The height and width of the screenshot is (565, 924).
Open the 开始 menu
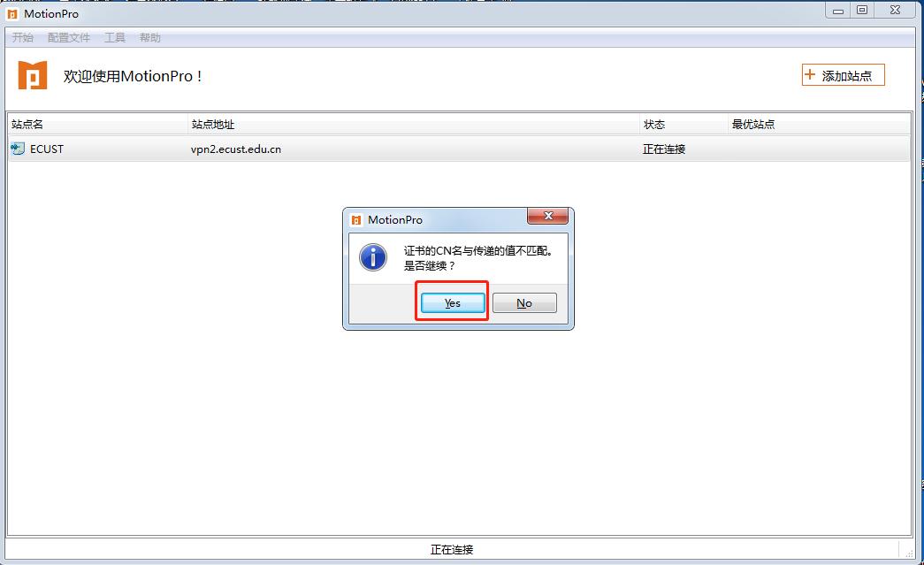23,38
